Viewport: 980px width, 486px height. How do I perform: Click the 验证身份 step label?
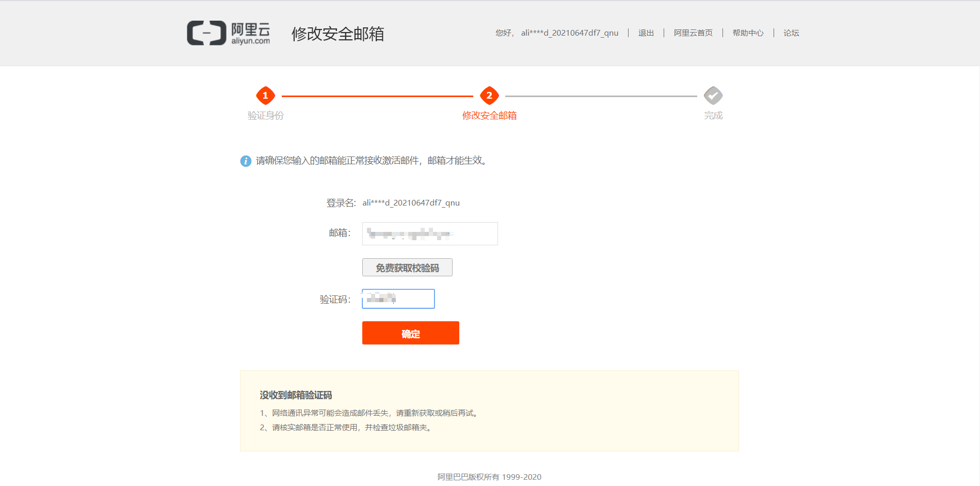pyautogui.click(x=266, y=116)
